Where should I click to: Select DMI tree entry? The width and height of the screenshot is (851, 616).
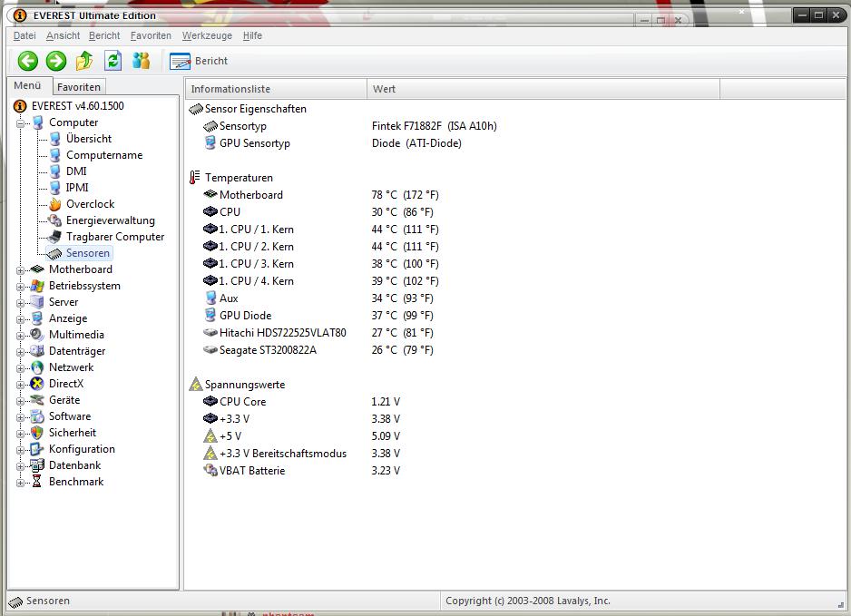pos(76,171)
